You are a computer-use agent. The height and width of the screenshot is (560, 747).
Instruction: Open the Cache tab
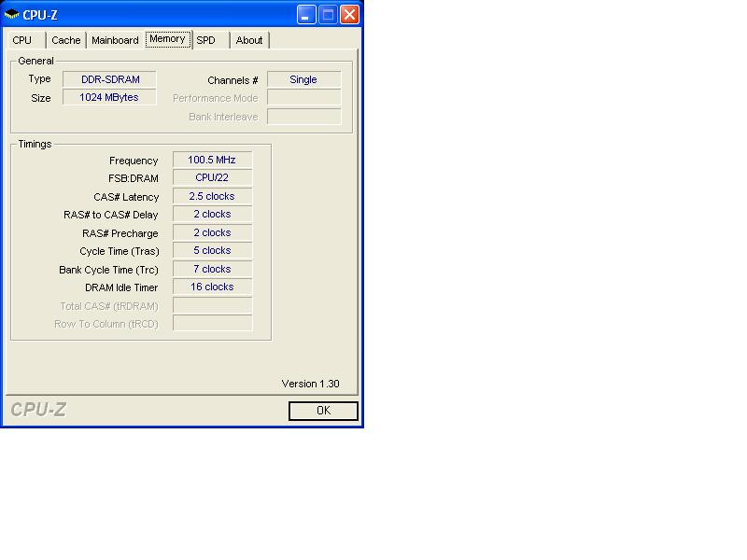point(65,40)
